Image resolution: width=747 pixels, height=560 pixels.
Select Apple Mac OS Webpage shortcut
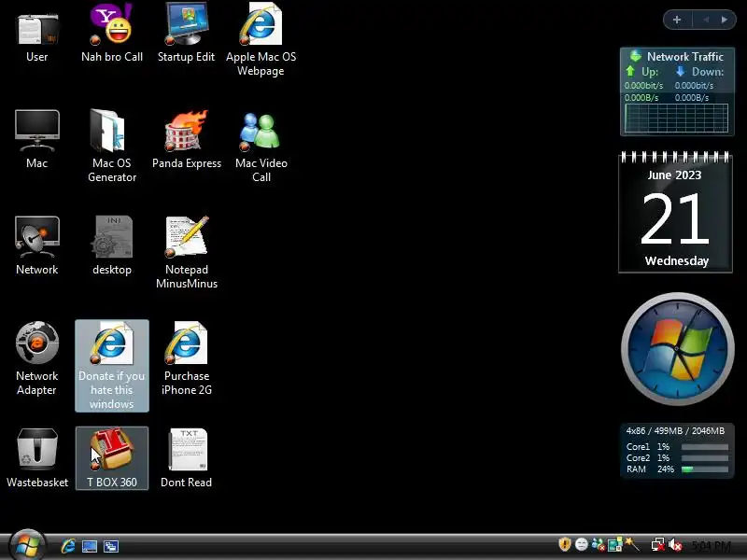point(261,40)
